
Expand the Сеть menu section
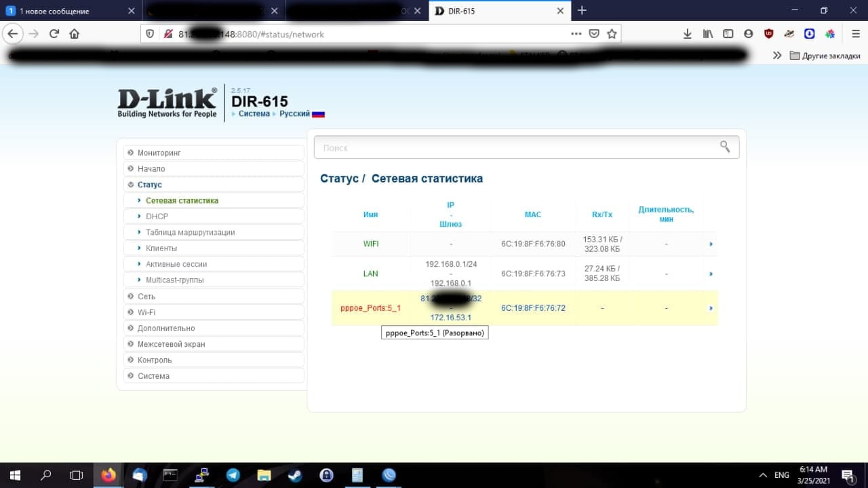[x=214, y=297]
